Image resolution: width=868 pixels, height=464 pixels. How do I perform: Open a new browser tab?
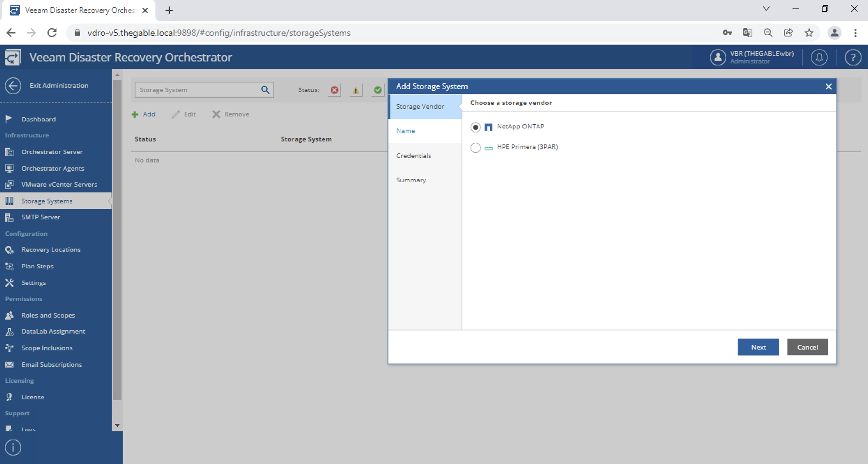pos(169,11)
